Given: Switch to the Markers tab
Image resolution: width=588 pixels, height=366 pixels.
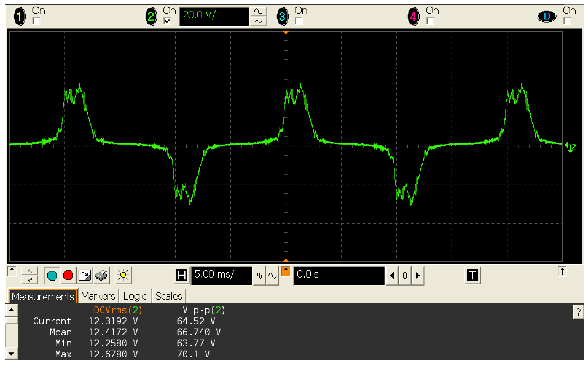Looking at the screenshot, I should (98, 296).
